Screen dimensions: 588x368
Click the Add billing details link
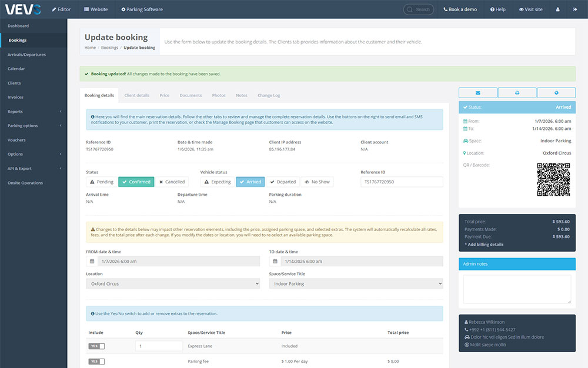point(484,244)
